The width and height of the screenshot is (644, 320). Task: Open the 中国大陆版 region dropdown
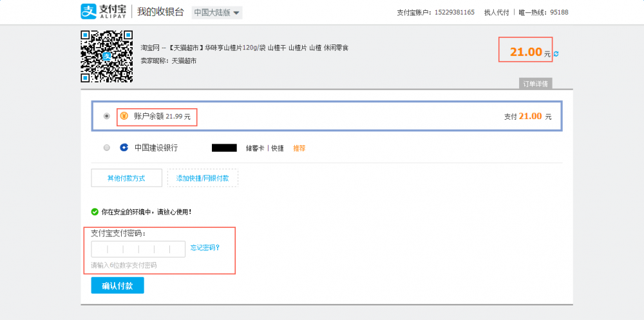[x=217, y=12]
